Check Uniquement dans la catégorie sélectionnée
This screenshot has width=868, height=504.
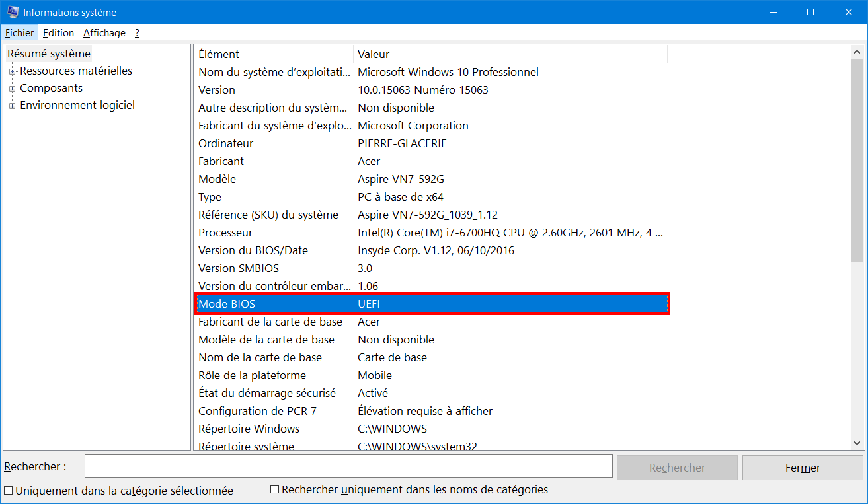click(9, 491)
